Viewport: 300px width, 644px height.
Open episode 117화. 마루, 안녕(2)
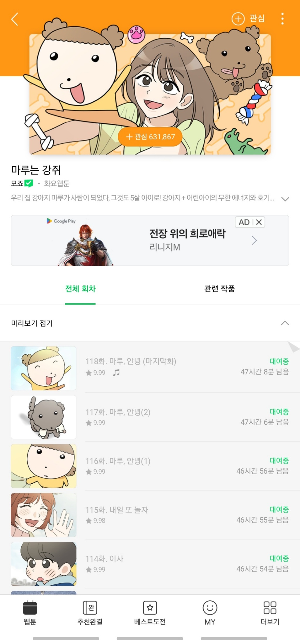150,417
